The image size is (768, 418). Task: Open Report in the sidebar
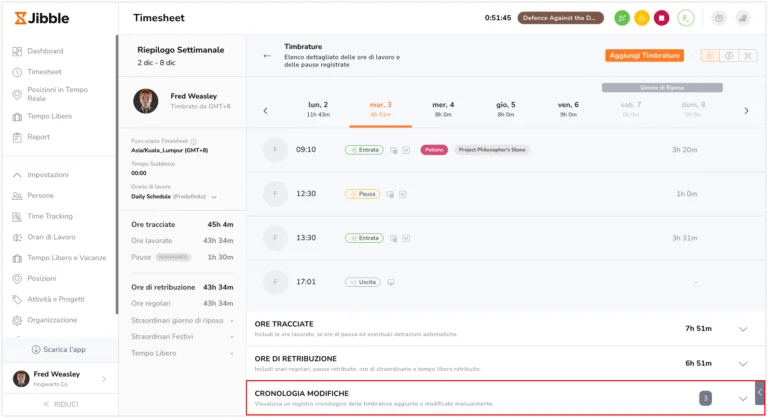point(39,137)
